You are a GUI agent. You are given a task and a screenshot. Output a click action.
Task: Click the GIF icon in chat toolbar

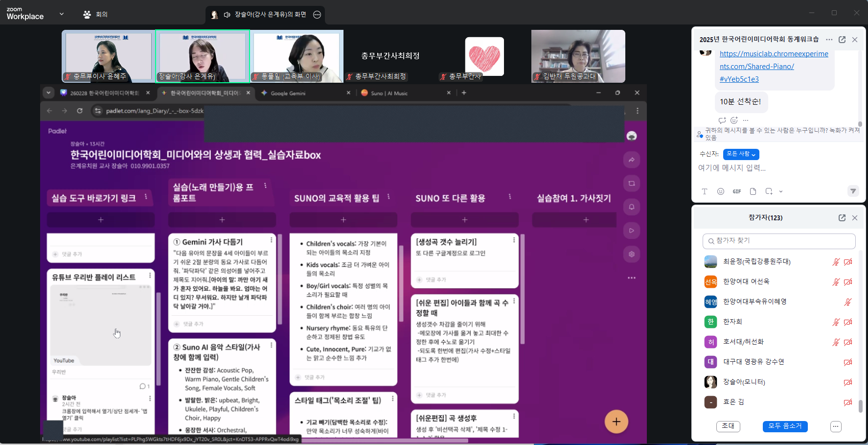[x=736, y=191]
